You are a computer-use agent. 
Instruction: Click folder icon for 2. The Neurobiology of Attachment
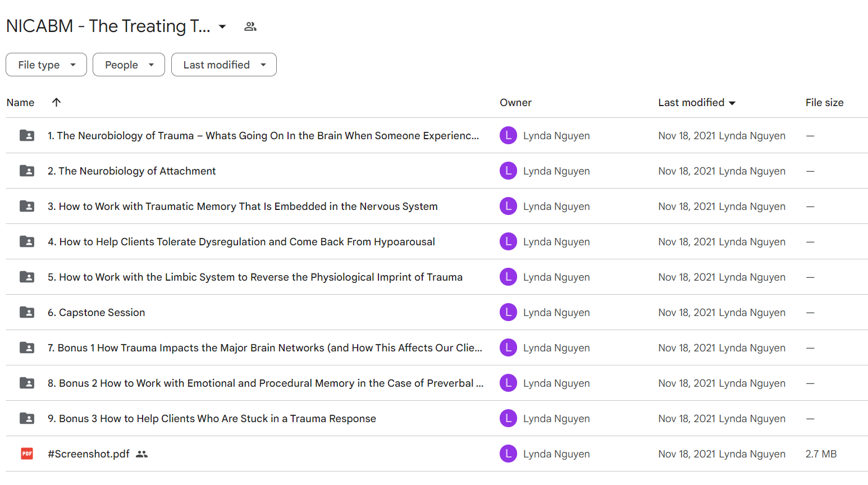click(x=27, y=171)
